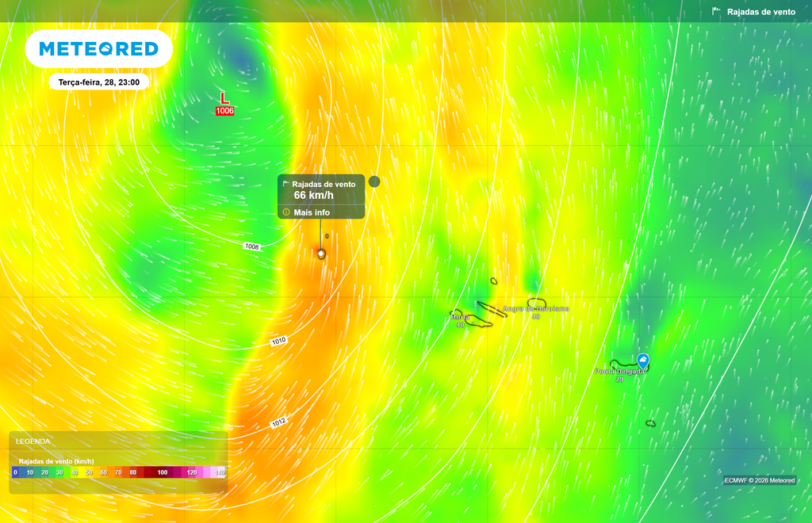Click the info circle icon beside Mais info
Image resolution: width=812 pixels, height=523 pixels.
[285, 212]
